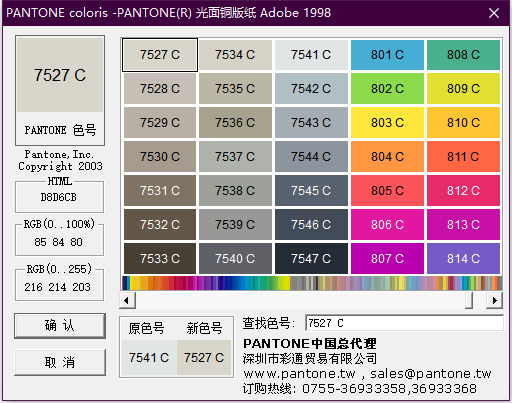The width and height of the screenshot is (512, 403).
Task: Choose the 7538 C gray swatch
Action: (235, 190)
